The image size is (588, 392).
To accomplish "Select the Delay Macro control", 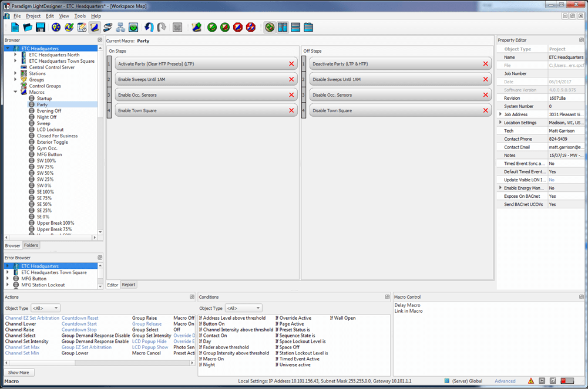I will coord(407,305).
